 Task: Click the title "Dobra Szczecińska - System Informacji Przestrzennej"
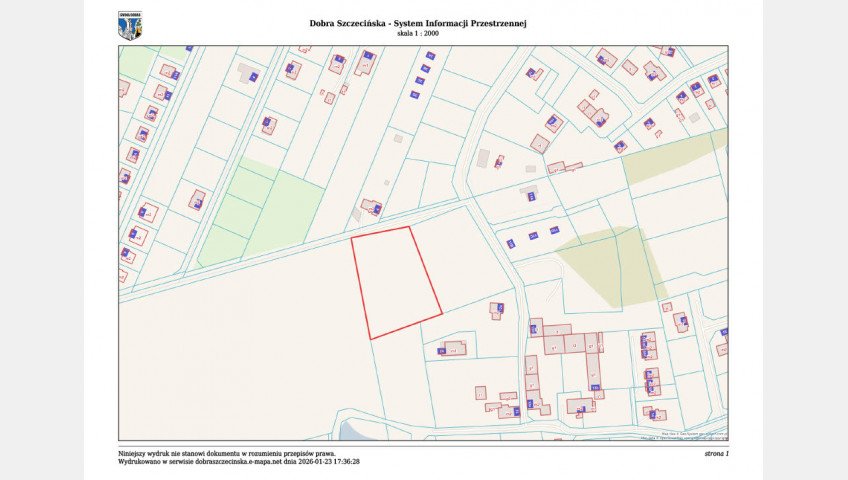(418, 23)
